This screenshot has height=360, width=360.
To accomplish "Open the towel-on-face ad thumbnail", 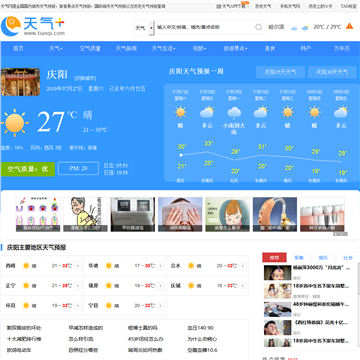I will (x=180, y=214).
